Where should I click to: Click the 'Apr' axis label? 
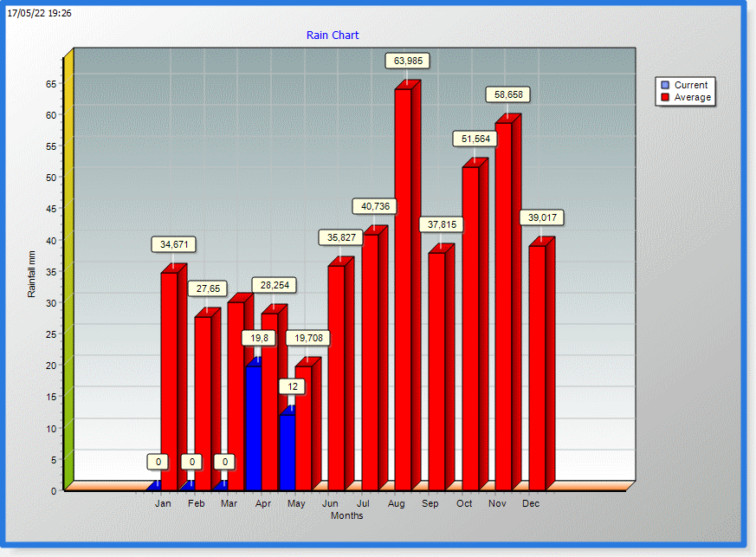click(262, 504)
